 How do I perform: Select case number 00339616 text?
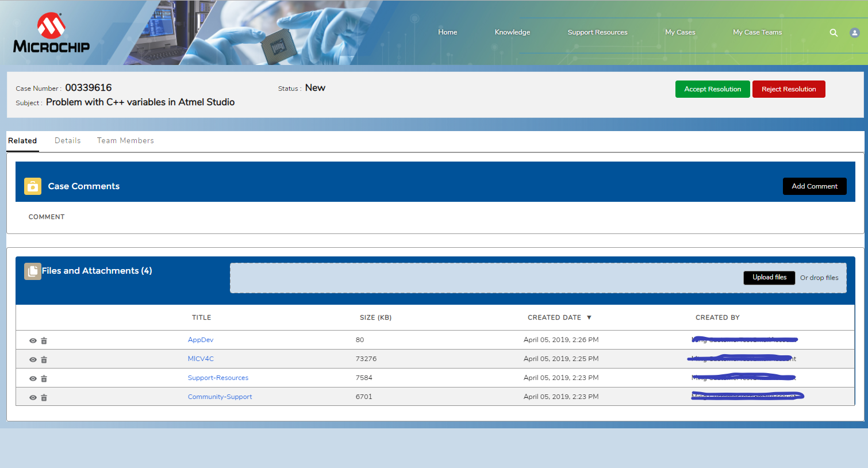pyautogui.click(x=89, y=87)
